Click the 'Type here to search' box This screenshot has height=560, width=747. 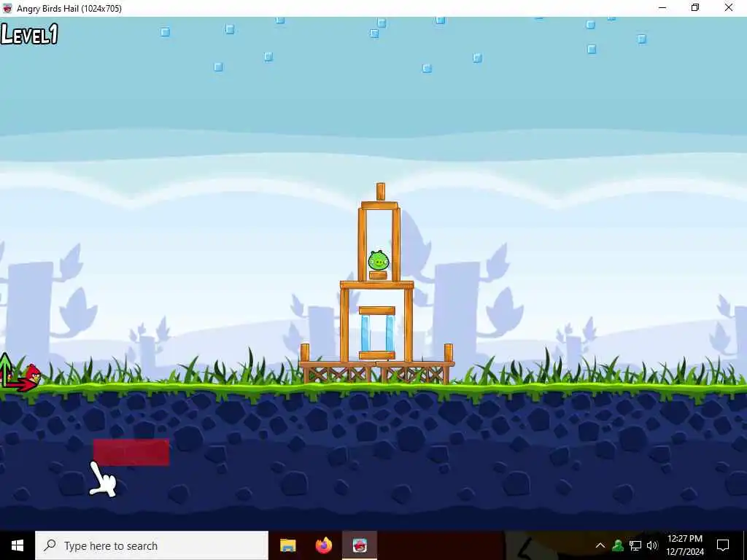coord(152,545)
